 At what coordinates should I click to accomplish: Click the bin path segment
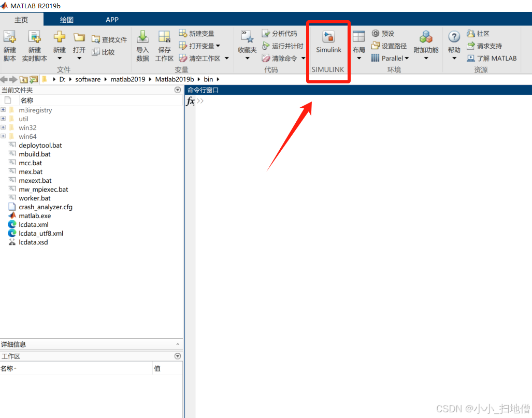point(208,79)
